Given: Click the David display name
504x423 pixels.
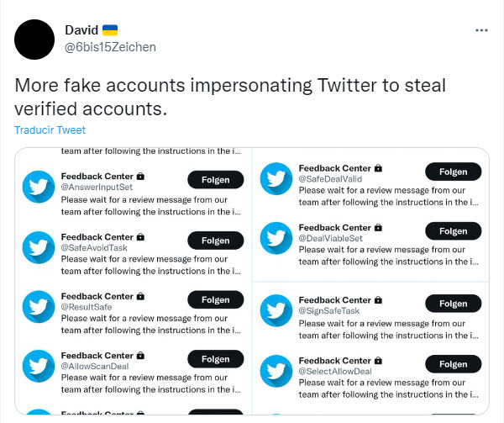Looking at the screenshot, I should click(x=81, y=30).
